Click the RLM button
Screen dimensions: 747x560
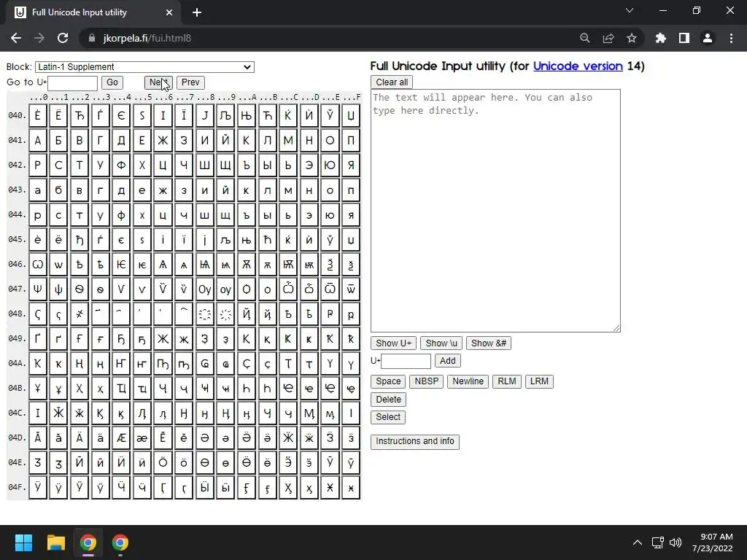(x=507, y=381)
